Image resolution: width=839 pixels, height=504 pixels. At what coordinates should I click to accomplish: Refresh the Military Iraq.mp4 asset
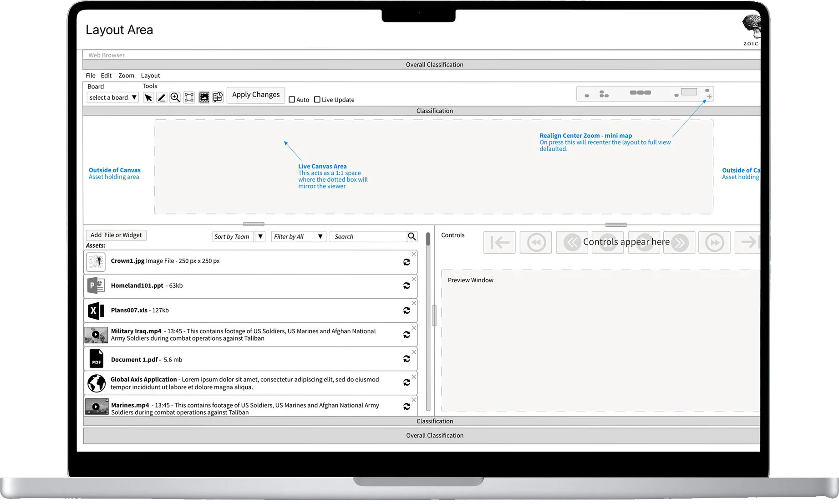(x=407, y=335)
